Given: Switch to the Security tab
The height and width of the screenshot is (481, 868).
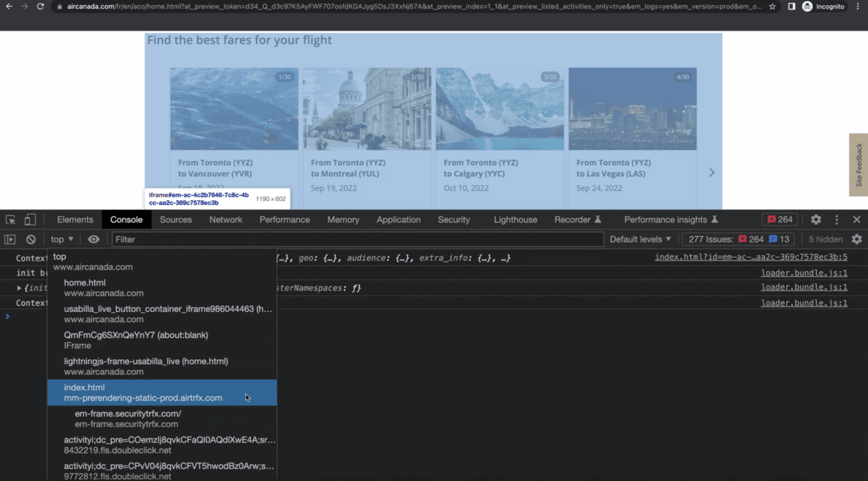Looking at the screenshot, I should [454, 220].
